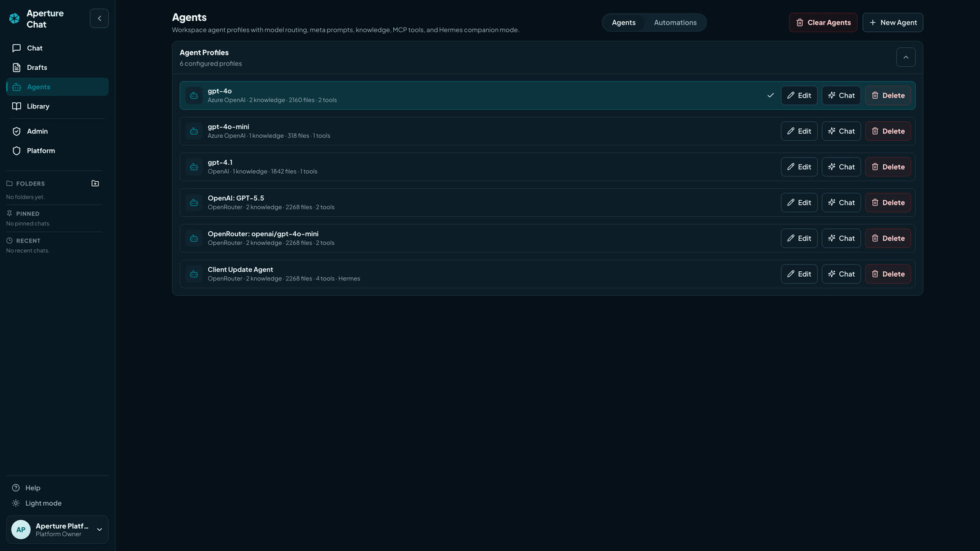This screenshot has height=551, width=980.
Task: Edit the gpt-4o-mini agent
Action: [799, 131]
